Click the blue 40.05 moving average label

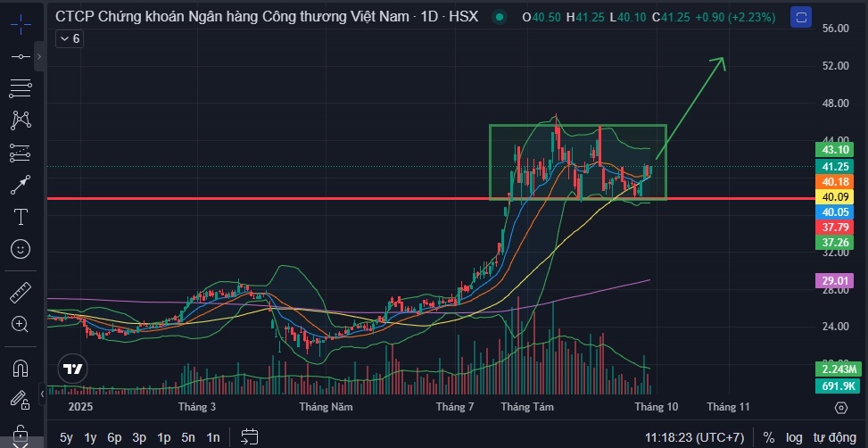834,212
